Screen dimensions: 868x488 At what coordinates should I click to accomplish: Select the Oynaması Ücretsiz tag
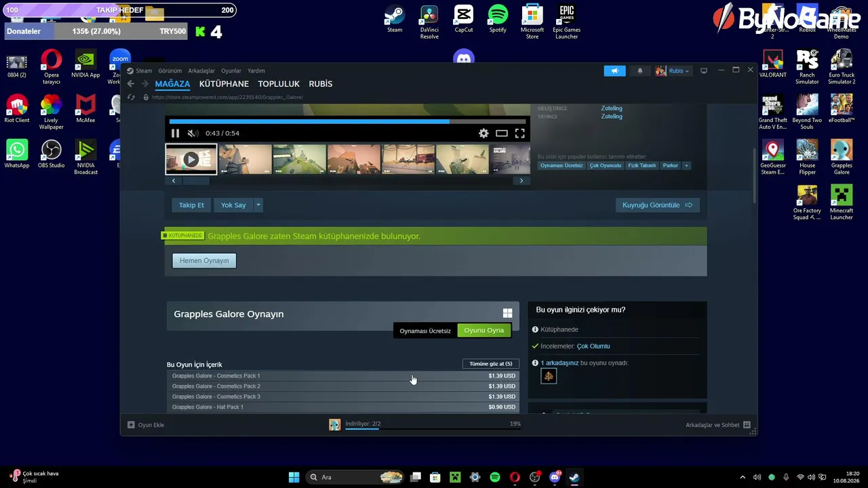click(x=561, y=165)
